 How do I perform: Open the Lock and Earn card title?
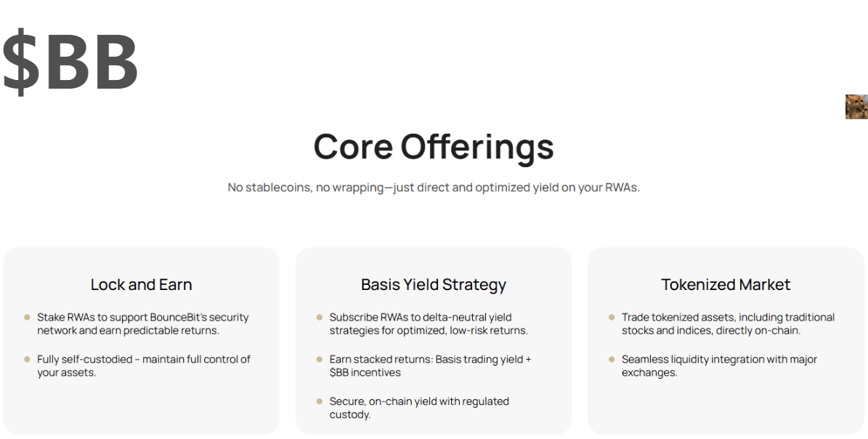141,284
